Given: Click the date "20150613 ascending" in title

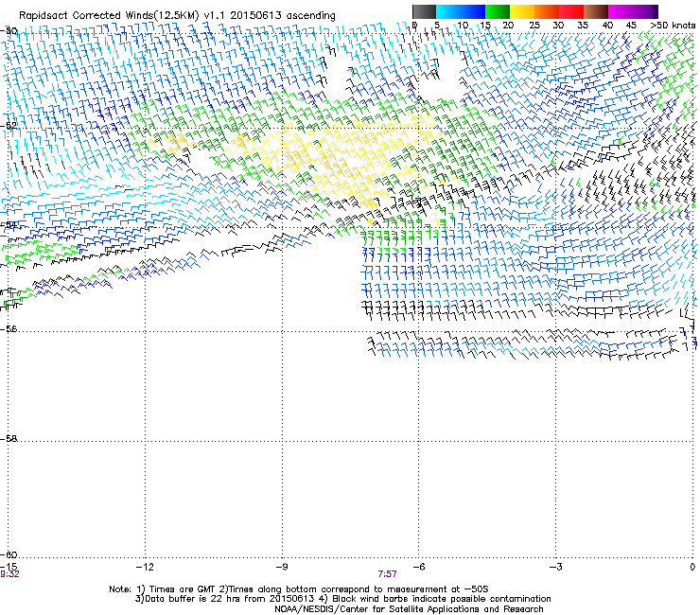Looking at the screenshot, I should [x=283, y=16].
